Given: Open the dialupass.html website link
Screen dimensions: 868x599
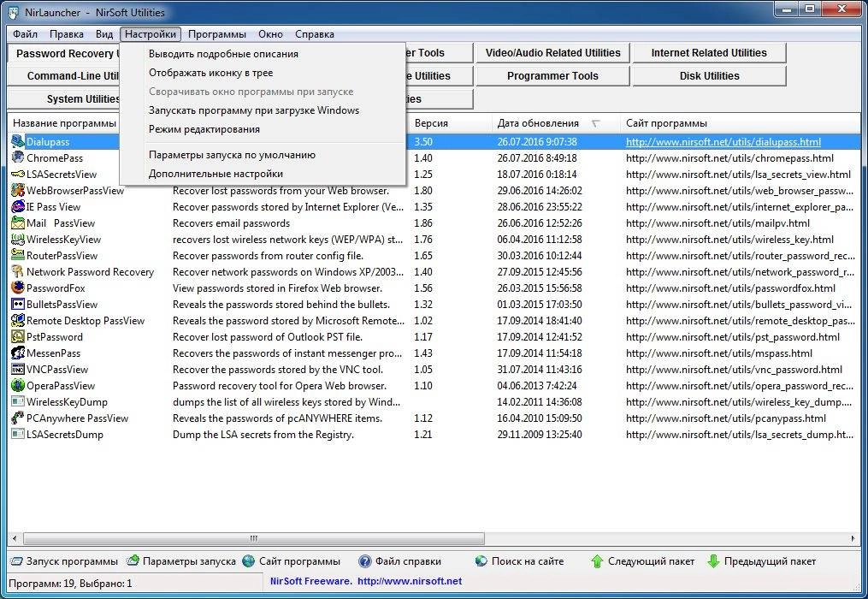Looking at the screenshot, I should click(x=723, y=142).
